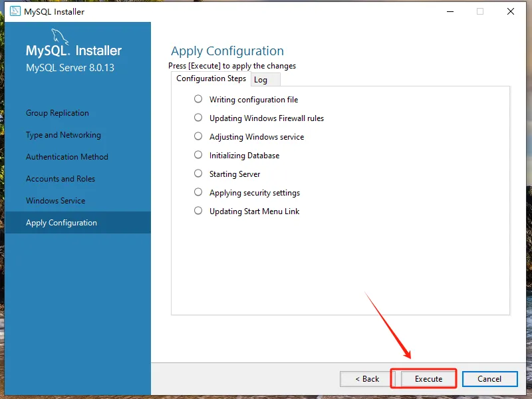The height and width of the screenshot is (399, 532).
Task: Click the 'Adjusting Windows service' text
Action: 257,137
